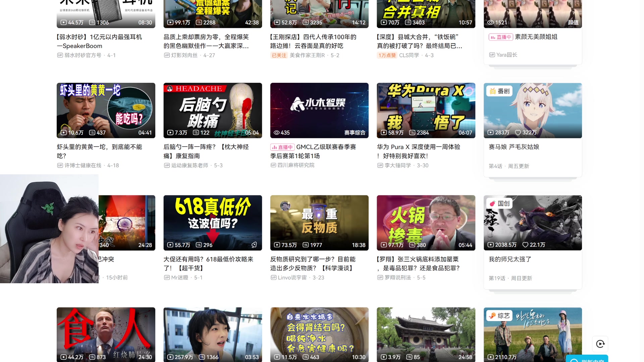Open the temple thumbnail with duration 24:58

click(x=426, y=335)
